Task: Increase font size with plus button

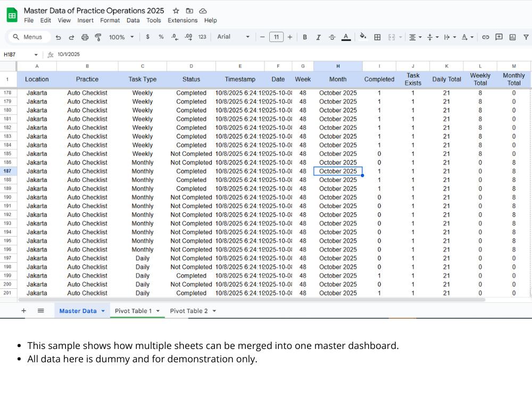Action: (x=290, y=37)
